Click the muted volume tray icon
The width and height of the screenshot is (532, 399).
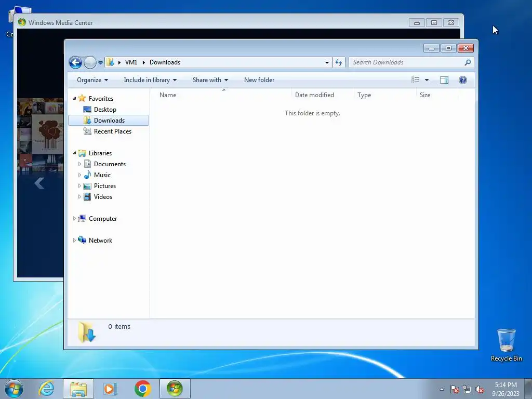[x=480, y=389]
